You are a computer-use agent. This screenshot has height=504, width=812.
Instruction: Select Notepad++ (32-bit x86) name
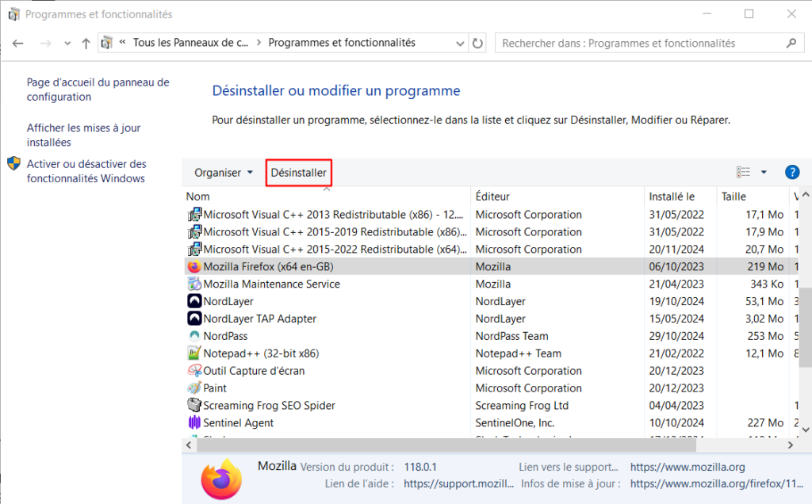click(261, 353)
